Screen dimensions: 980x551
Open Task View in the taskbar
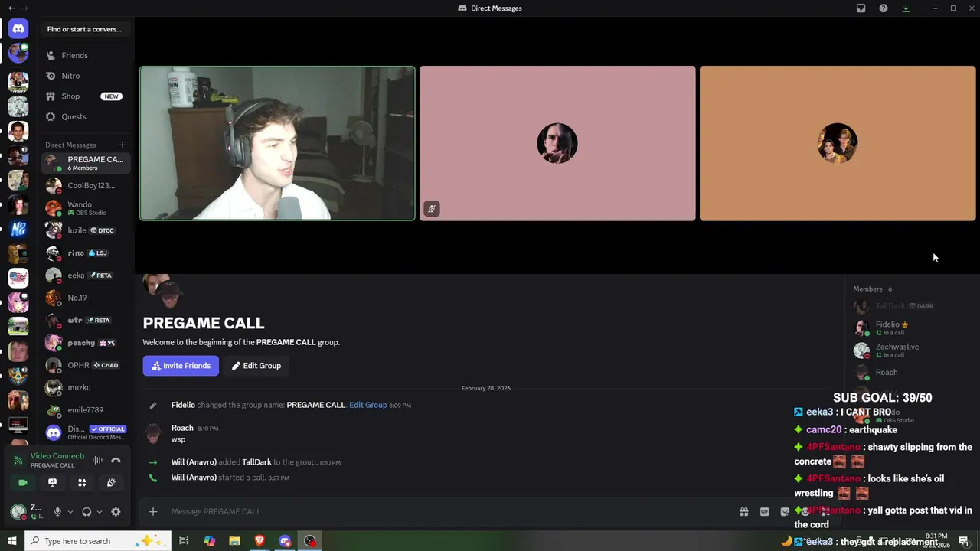click(184, 541)
